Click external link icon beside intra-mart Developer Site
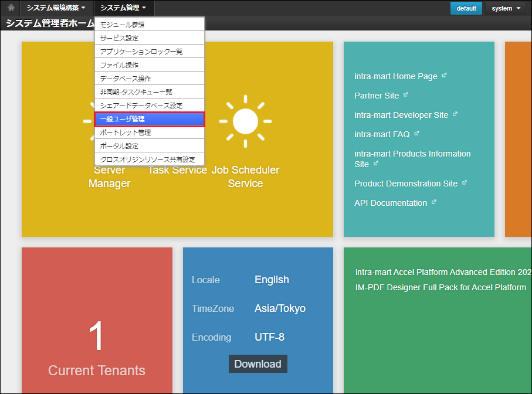 (x=455, y=114)
